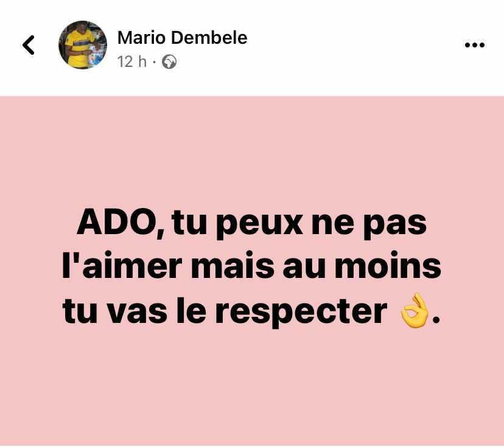Click the word "moins" in the post
Image resolution: width=504 pixels, height=447 pixels.
[388, 266]
